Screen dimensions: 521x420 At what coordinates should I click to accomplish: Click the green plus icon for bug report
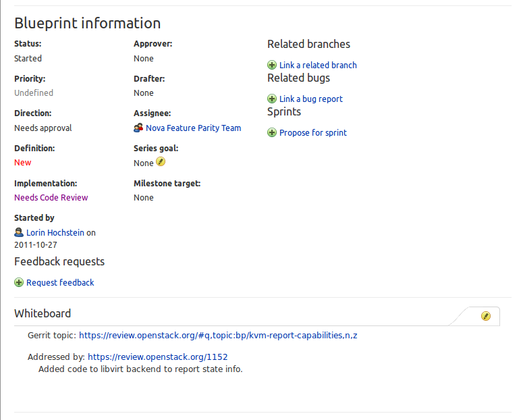[272, 99]
